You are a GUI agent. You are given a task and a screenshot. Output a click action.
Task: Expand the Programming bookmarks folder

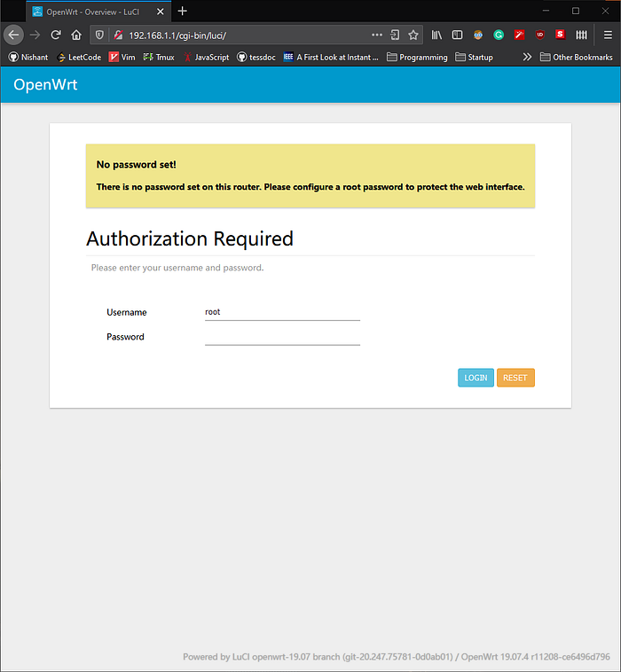pos(417,57)
